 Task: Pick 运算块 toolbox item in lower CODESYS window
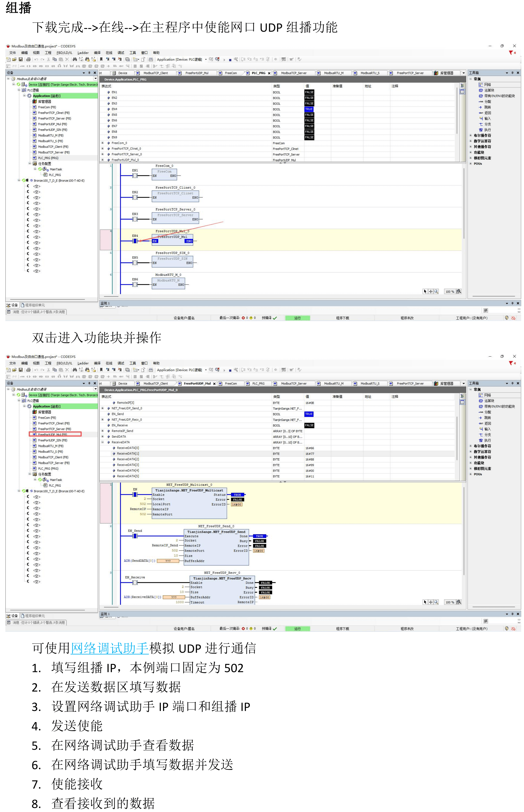pos(486,401)
